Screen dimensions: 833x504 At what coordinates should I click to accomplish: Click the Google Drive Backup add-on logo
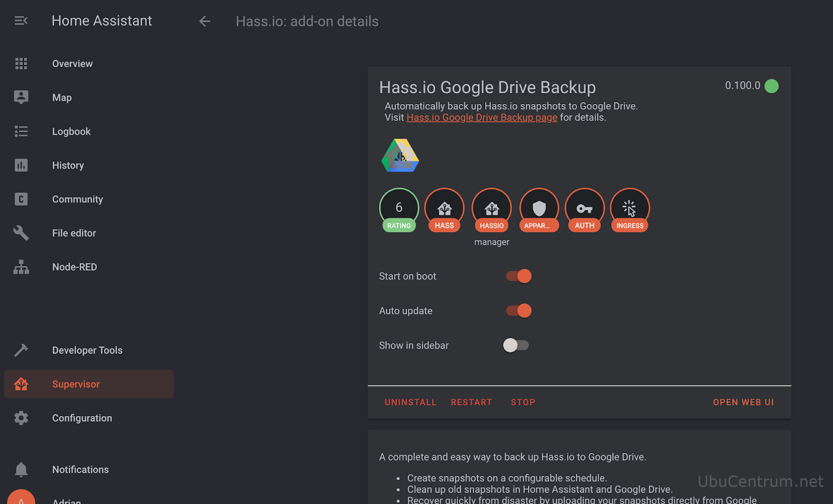[x=400, y=155]
